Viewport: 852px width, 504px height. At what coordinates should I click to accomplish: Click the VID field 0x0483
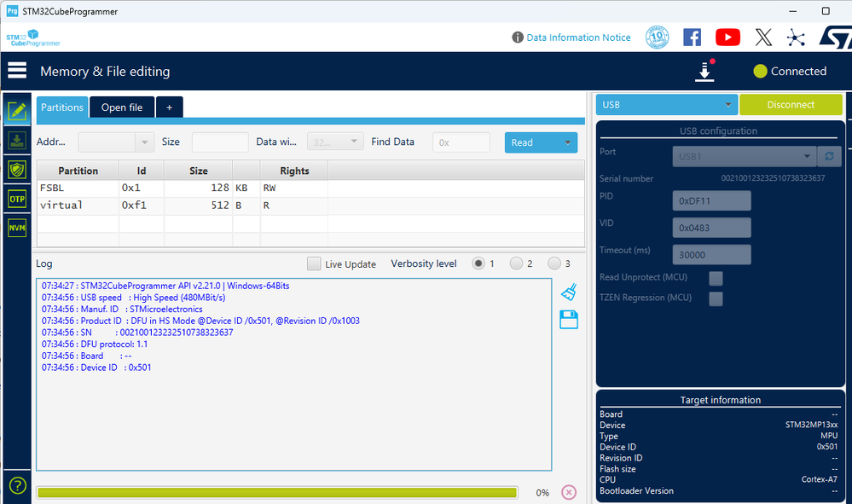[x=712, y=228]
